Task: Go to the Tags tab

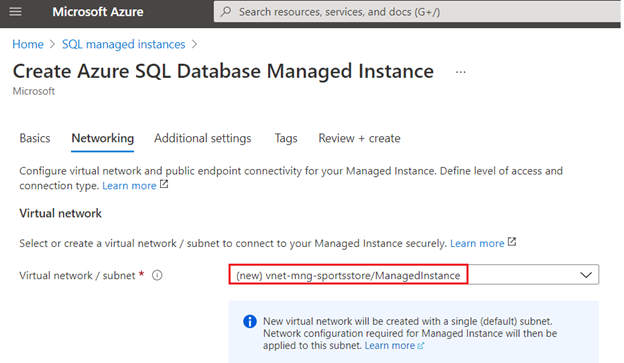Action: (286, 138)
